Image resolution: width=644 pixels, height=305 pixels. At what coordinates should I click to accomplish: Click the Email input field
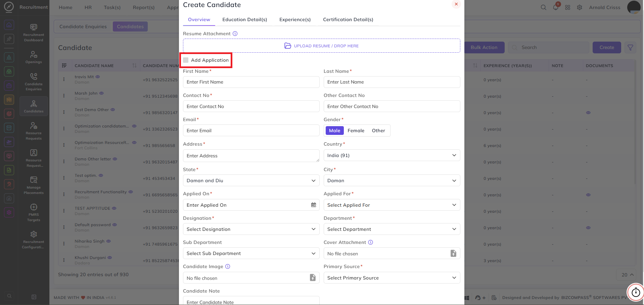tap(251, 131)
